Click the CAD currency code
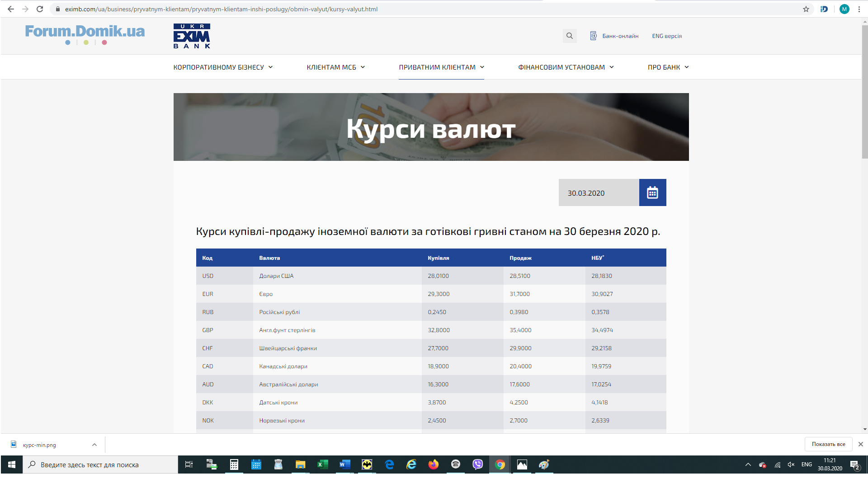The image size is (868, 488). point(208,366)
